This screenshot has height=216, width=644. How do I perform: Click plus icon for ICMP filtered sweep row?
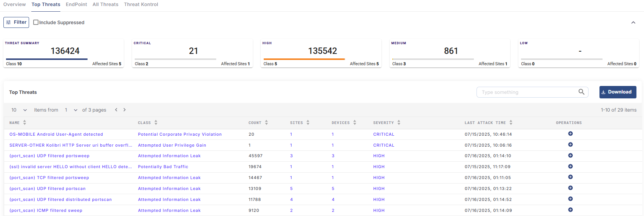pyautogui.click(x=570, y=210)
